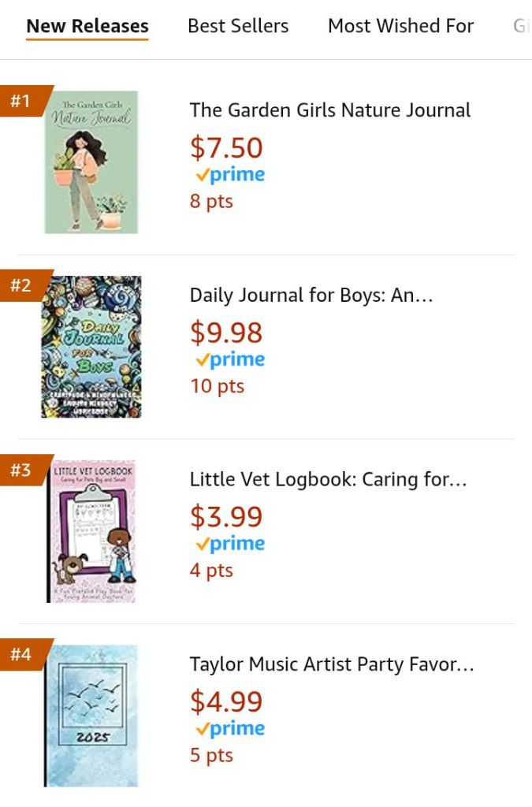
Task: Select the Most Wished For tab
Action: [400, 26]
